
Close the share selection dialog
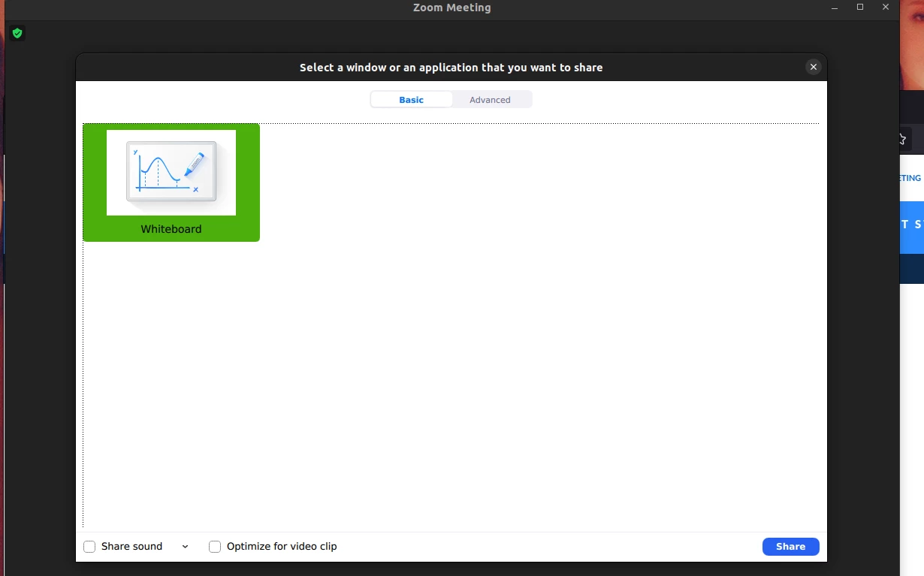(x=813, y=67)
